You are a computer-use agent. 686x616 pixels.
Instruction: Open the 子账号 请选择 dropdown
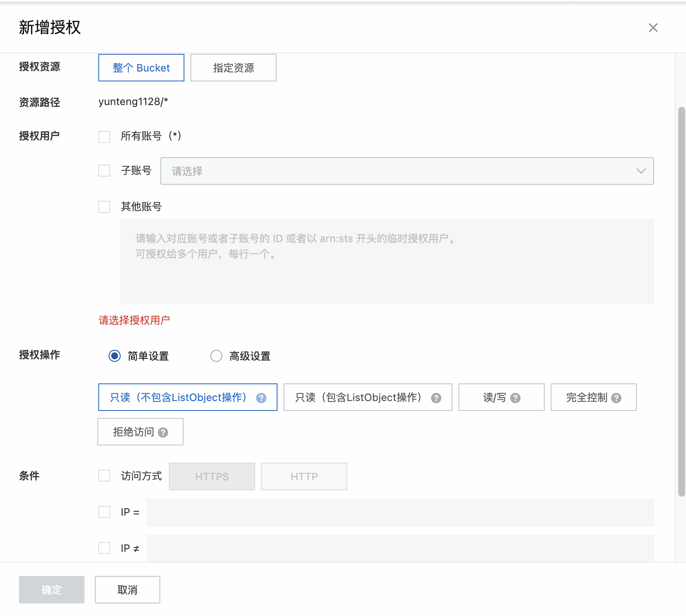[407, 171]
